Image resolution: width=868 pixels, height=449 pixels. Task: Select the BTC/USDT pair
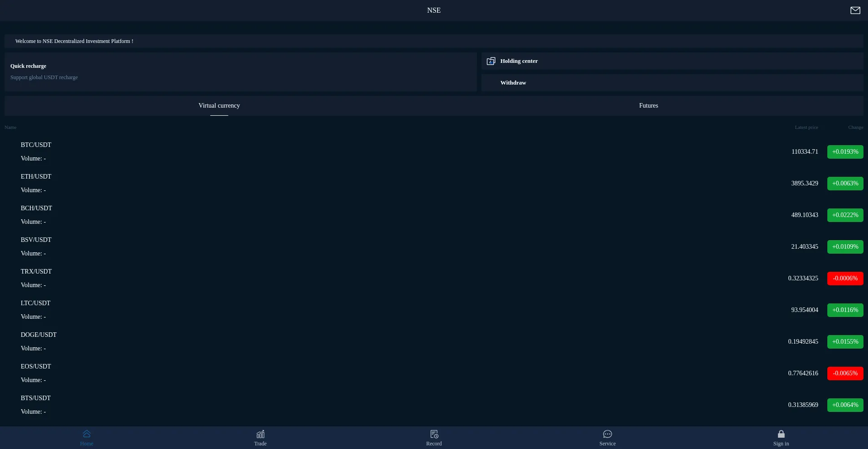pos(36,145)
